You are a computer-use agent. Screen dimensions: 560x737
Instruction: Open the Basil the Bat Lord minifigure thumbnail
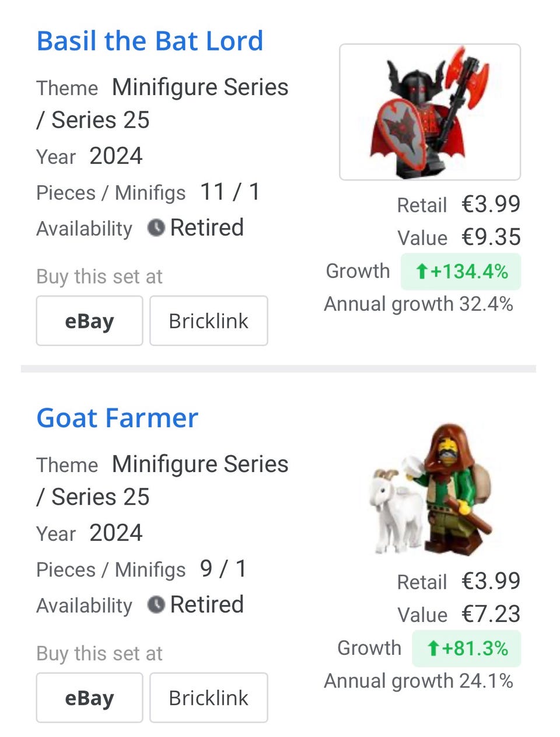pos(430,112)
